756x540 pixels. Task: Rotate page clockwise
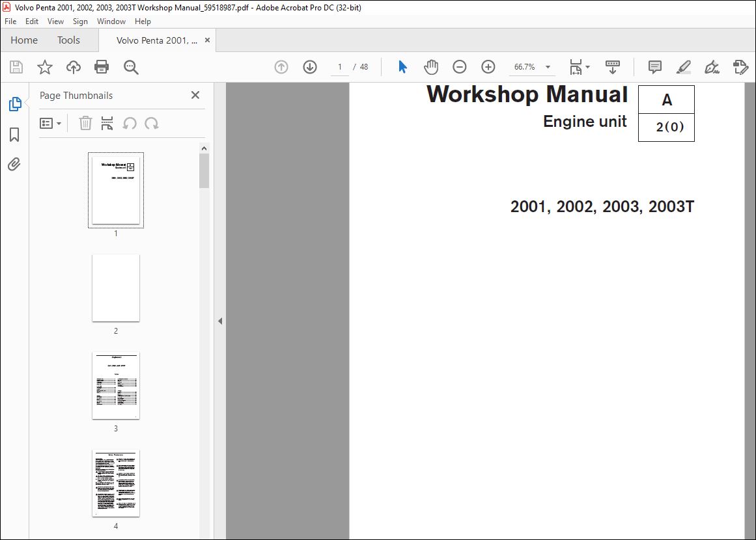point(151,124)
